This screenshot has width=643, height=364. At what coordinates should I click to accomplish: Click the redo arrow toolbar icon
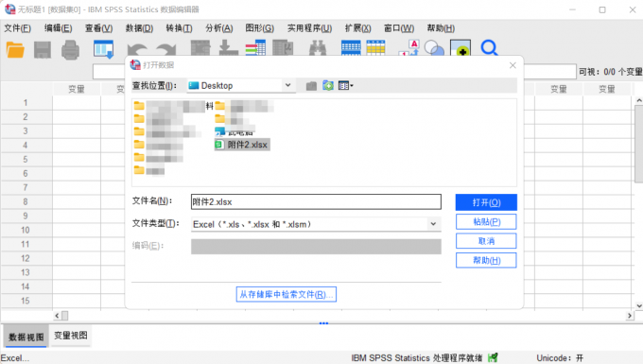click(166, 50)
